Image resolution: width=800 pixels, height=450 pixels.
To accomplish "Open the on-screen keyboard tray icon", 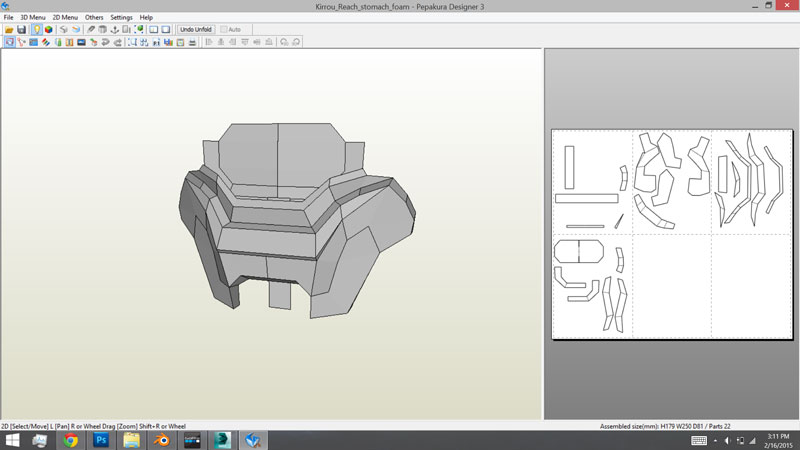I will click(699, 440).
